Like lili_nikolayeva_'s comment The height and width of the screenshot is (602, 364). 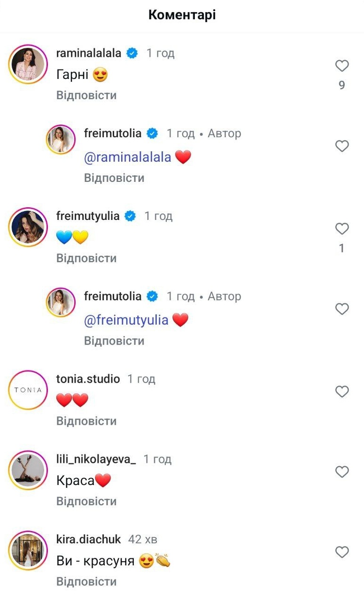tap(342, 472)
